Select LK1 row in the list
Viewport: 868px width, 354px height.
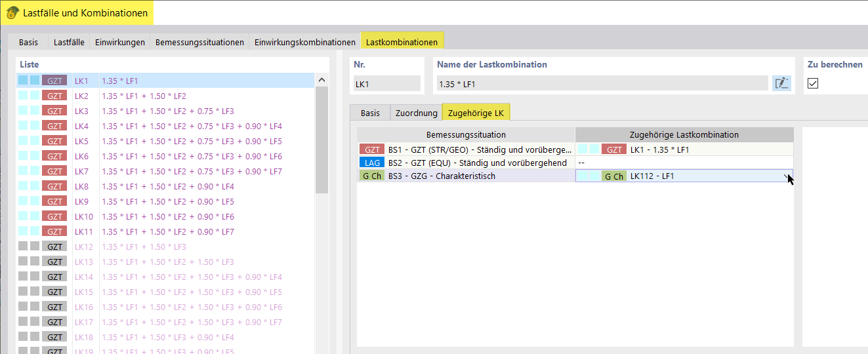coord(165,81)
